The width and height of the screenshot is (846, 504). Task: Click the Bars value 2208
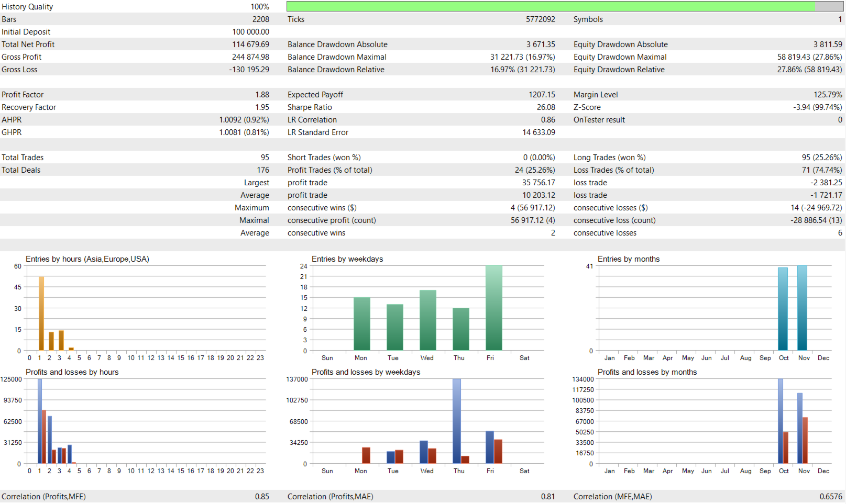260,19
